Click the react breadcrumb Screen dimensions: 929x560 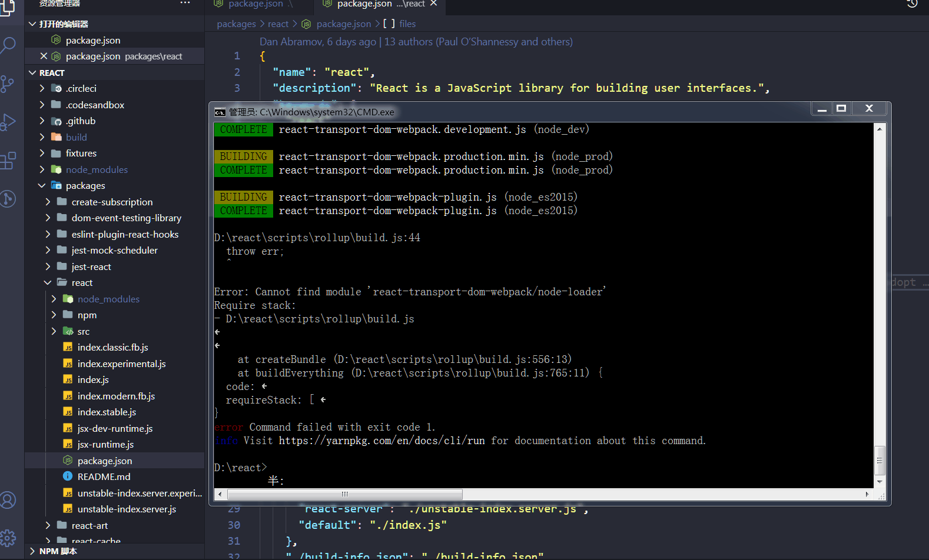point(278,24)
